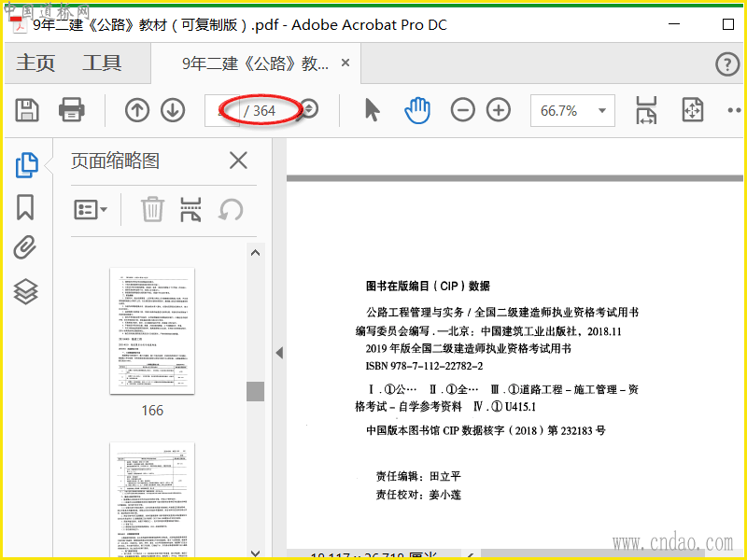Open the Layers panel icon
The width and height of the screenshot is (747, 560).
[x=25, y=291]
